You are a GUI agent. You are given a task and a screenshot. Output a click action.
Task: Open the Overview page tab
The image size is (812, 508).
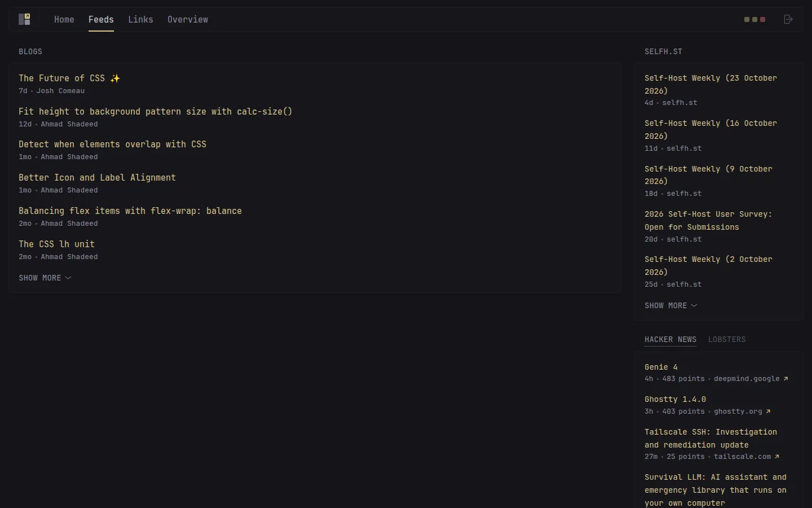[x=188, y=19]
